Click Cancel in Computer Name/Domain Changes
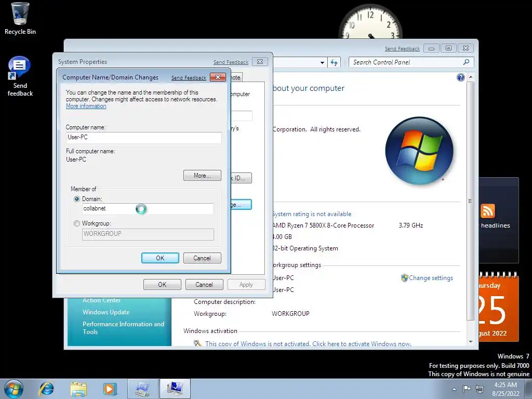The height and width of the screenshot is (399, 532). click(202, 258)
